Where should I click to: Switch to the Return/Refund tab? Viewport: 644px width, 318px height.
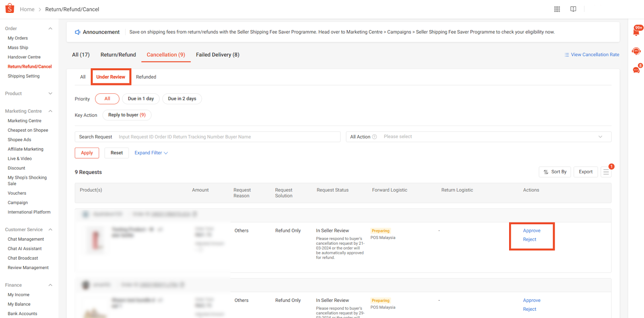[118, 55]
